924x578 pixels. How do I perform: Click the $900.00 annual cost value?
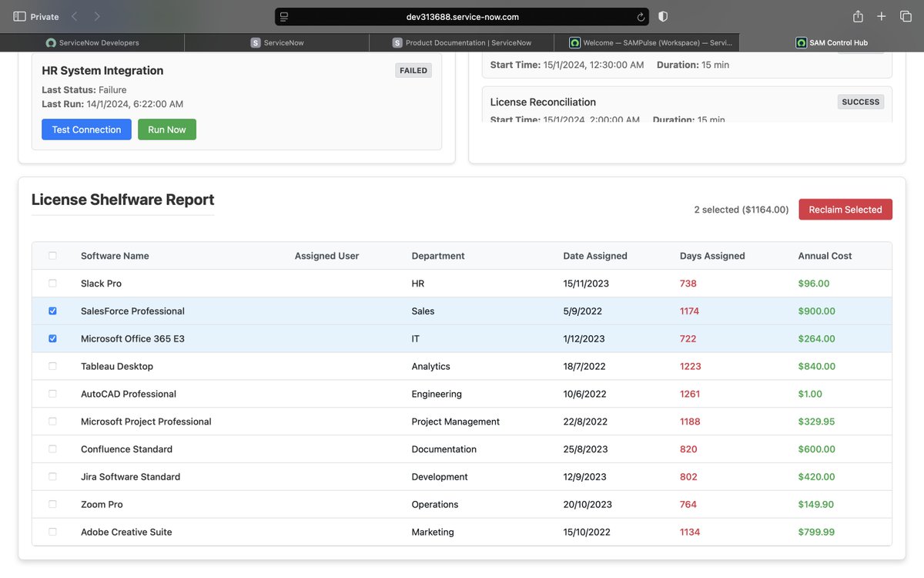pyautogui.click(x=817, y=311)
